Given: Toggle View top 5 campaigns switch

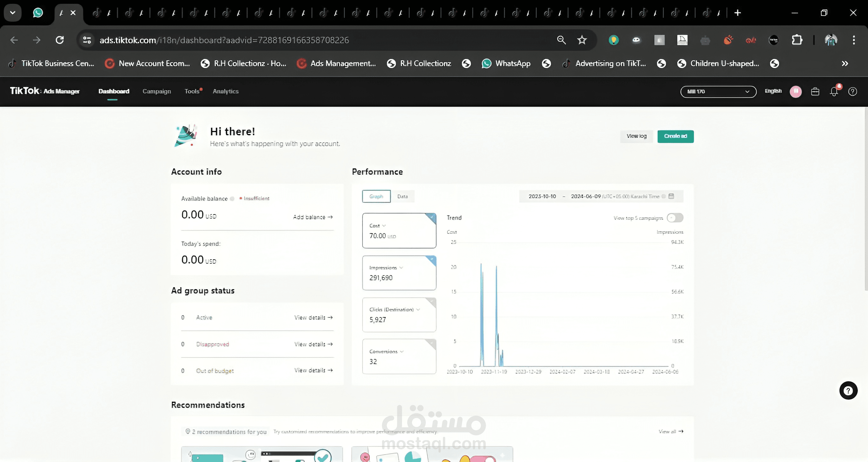Looking at the screenshot, I should (675, 218).
